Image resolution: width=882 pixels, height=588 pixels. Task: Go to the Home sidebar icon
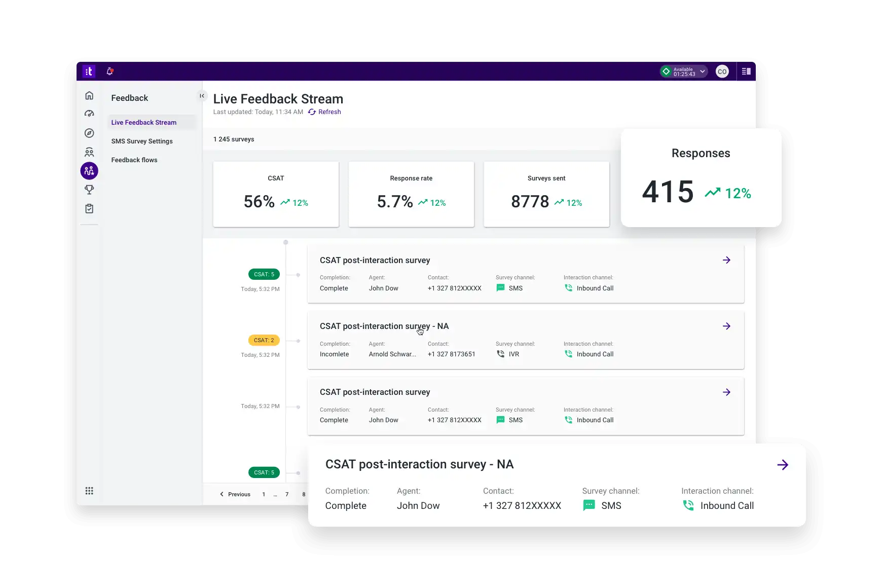pyautogui.click(x=89, y=95)
